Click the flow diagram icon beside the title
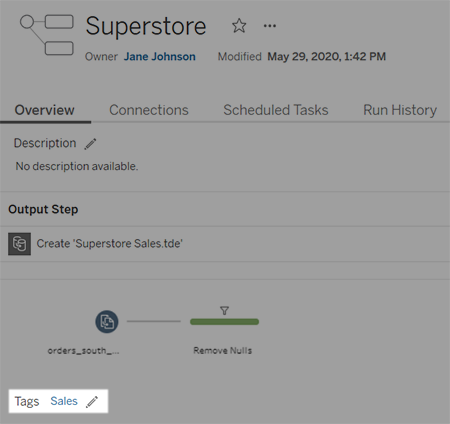The width and height of the screenshot is (450, 424). click(47, 35)
